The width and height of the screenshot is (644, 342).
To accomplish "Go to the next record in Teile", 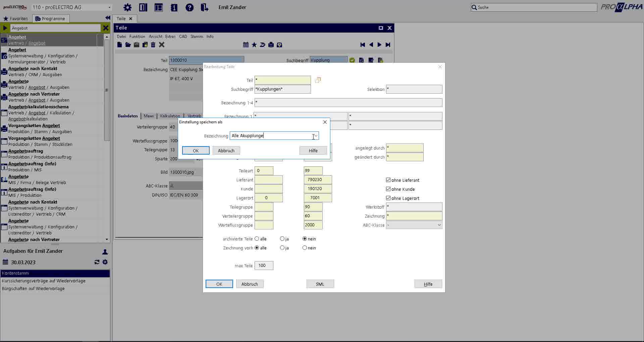I will 379,45.
